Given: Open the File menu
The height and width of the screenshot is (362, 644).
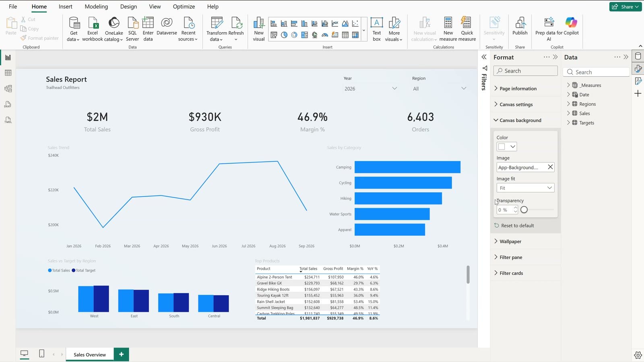Looking at the screenshot, I should (13, 6).
